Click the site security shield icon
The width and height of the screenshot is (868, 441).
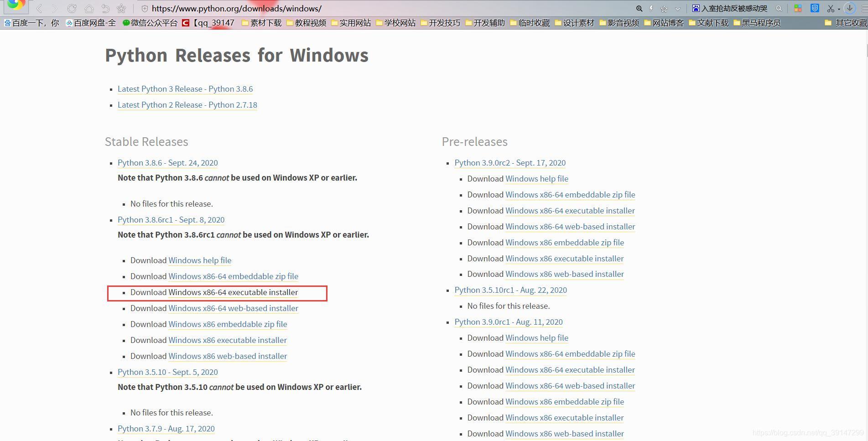pyautogui.click(x=145, y=9)
